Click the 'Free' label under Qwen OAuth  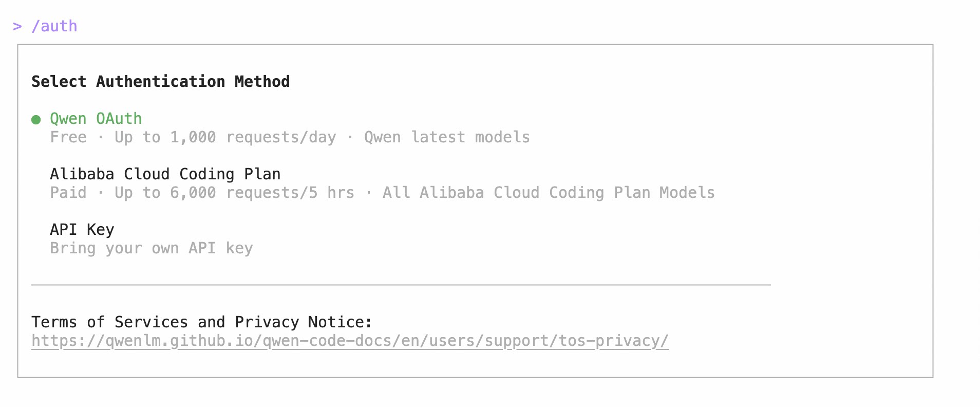click(x=68, y=137)
